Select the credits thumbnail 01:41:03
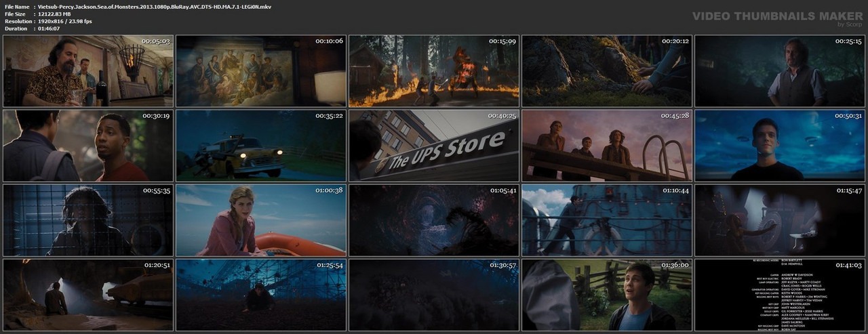The width and height of the screenshot is (868, 334). [780, 295]
